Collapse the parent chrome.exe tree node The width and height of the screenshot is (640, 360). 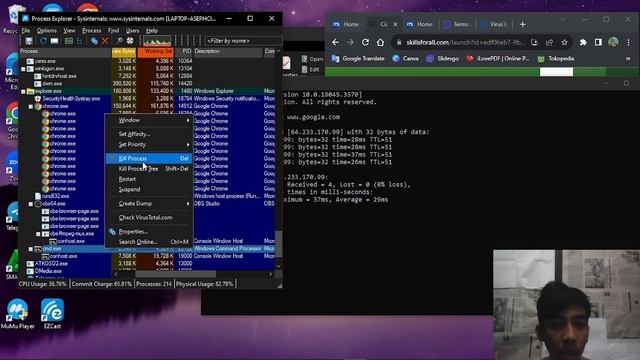[31, 107]
